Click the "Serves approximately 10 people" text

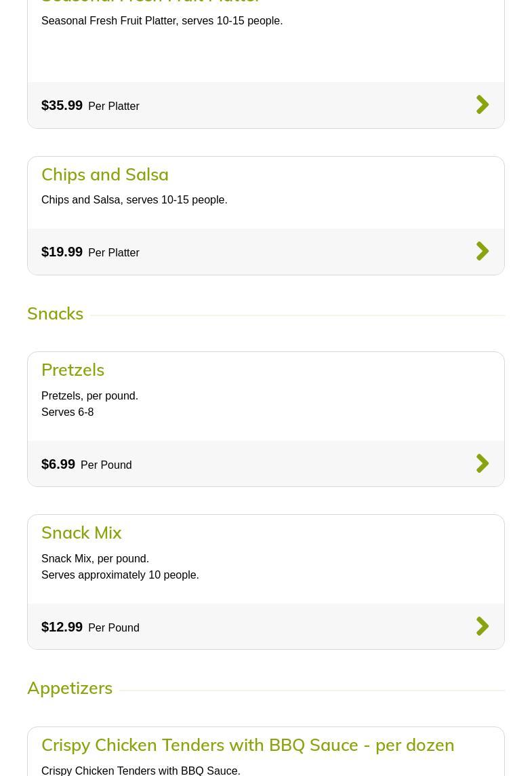[x=120, y=575]
